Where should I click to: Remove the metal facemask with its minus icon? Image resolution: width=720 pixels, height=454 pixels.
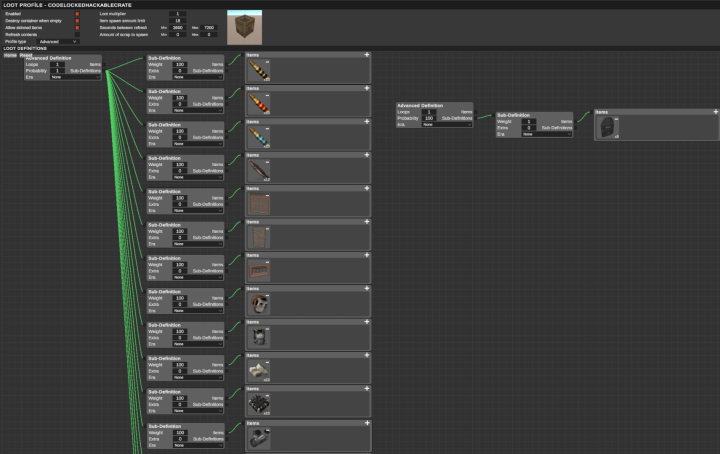coord(267,296)
